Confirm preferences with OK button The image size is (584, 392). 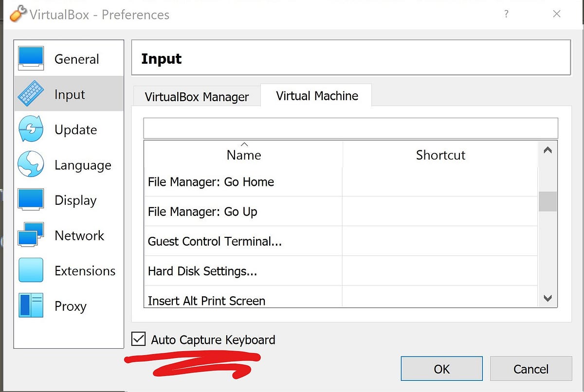tap(441, 369)
